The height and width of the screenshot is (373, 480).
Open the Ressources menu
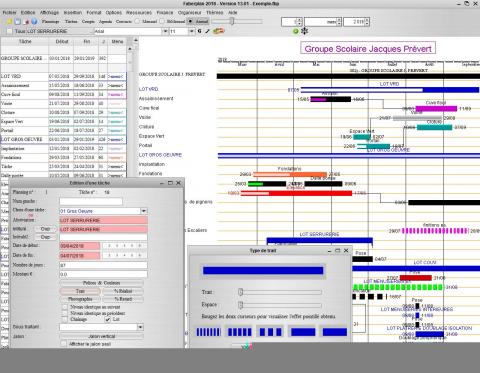(139, 12)
